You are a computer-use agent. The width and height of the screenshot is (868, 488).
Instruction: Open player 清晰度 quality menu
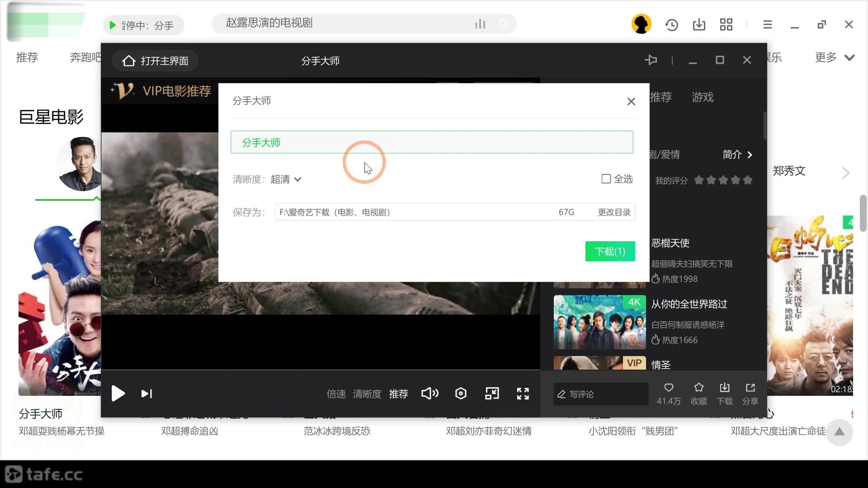coord(367,394)
